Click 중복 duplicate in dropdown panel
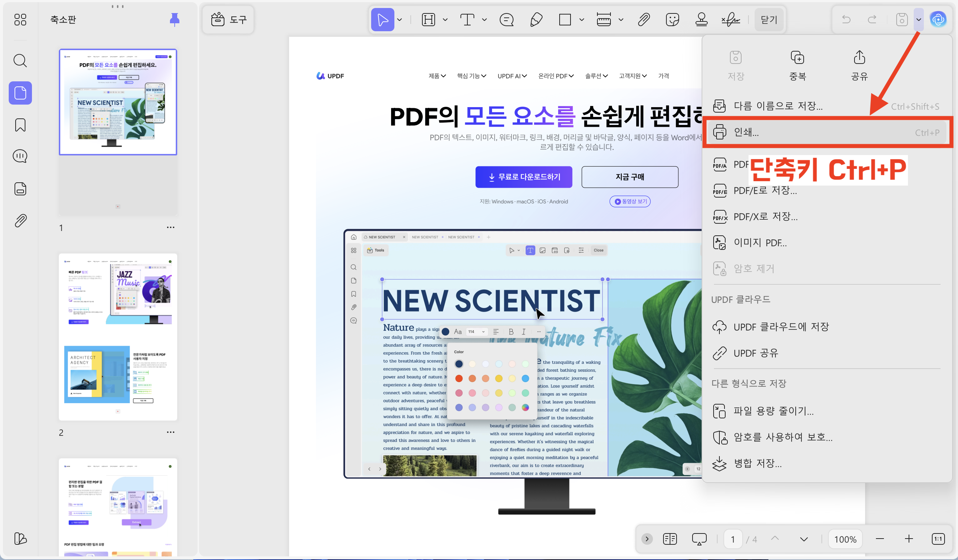 (797, 65)
